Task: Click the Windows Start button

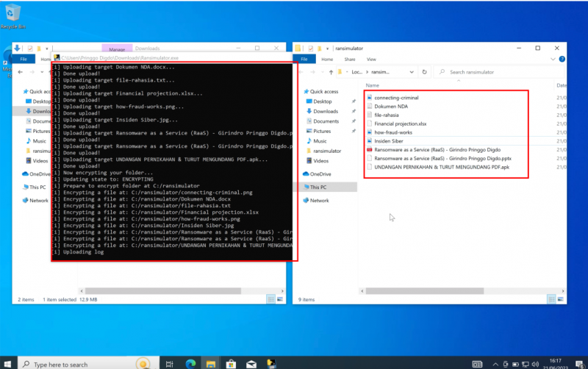Action: 8,364
